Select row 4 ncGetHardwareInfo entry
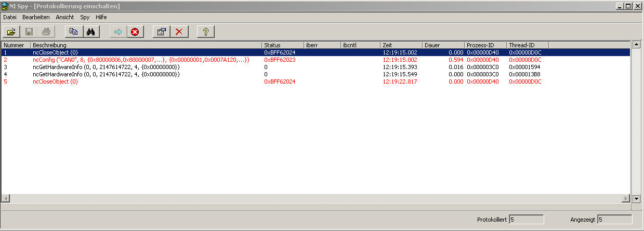 (x=316, y=74)
